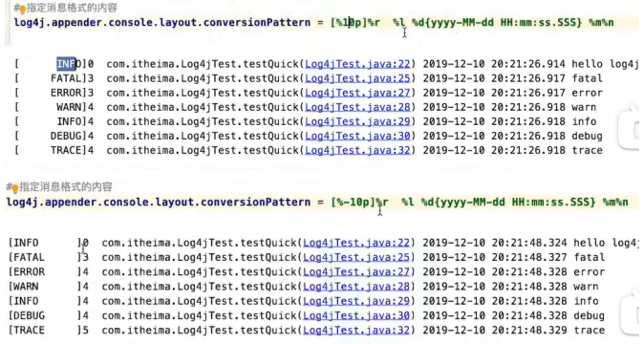Click the [%10p] token in the upper conversionPattern line
Viewport: 644px width, 344px height.
(349, 22)
